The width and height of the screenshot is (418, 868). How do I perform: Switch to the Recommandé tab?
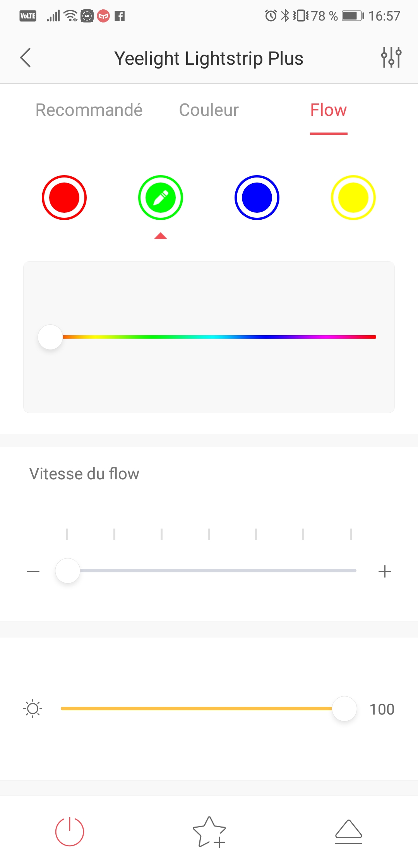pos(89,110)
